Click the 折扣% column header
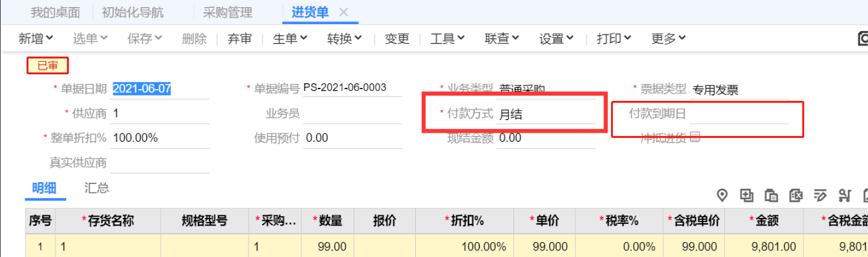Viewport: 868px width, 257px height. tap(464, 221)
